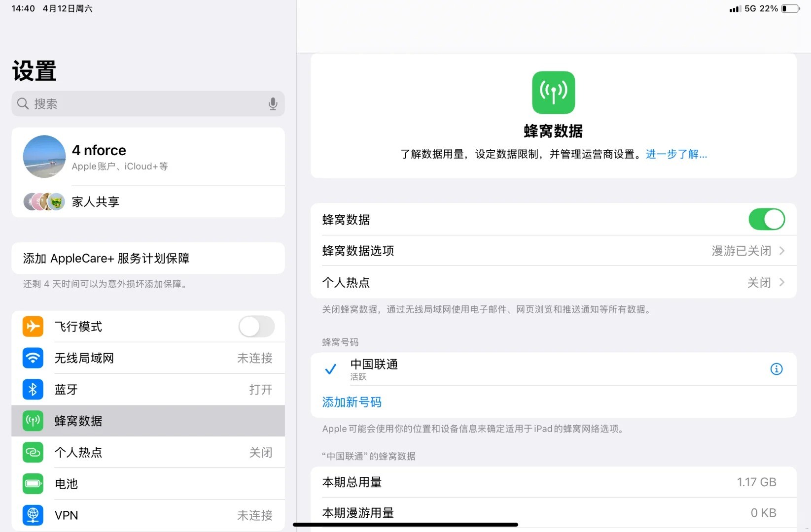Open 蜂窝数据选项 settings
The height and width of the screenshot is (532, 811).
(553, 251)
